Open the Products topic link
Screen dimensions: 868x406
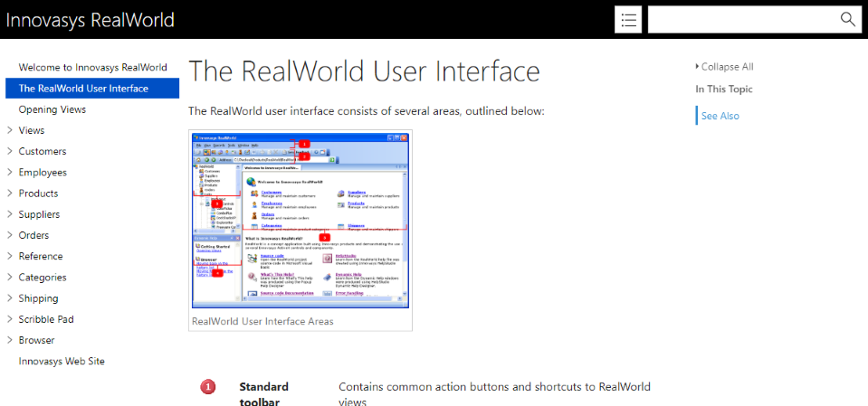point(38,194)
